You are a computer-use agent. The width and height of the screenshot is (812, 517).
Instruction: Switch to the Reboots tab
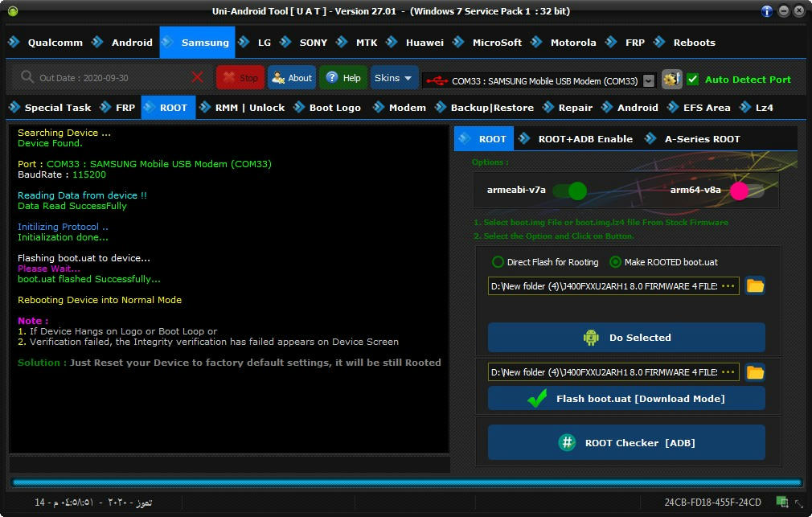tap(685, 43)
